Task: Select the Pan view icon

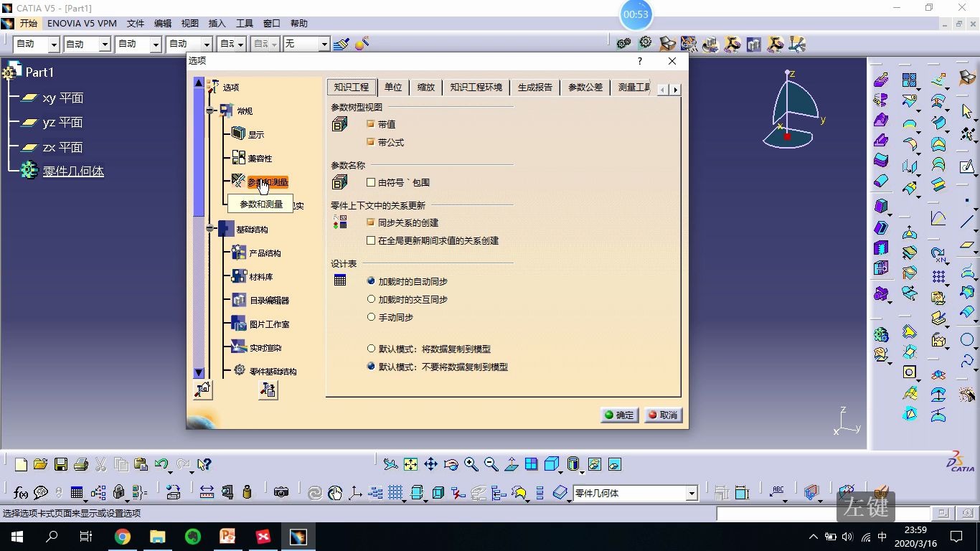Action: [x=430, y=464]
